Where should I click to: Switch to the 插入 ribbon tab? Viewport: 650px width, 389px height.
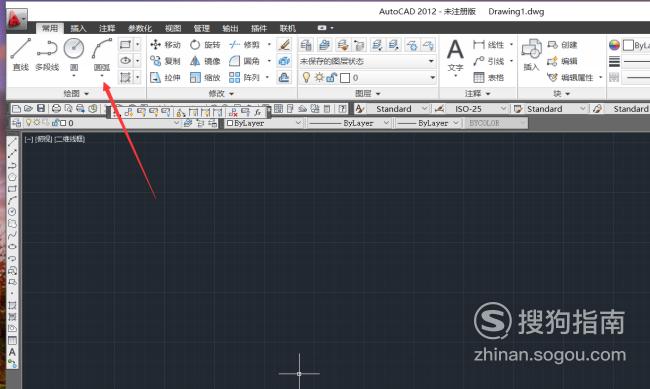pos(78,28)
